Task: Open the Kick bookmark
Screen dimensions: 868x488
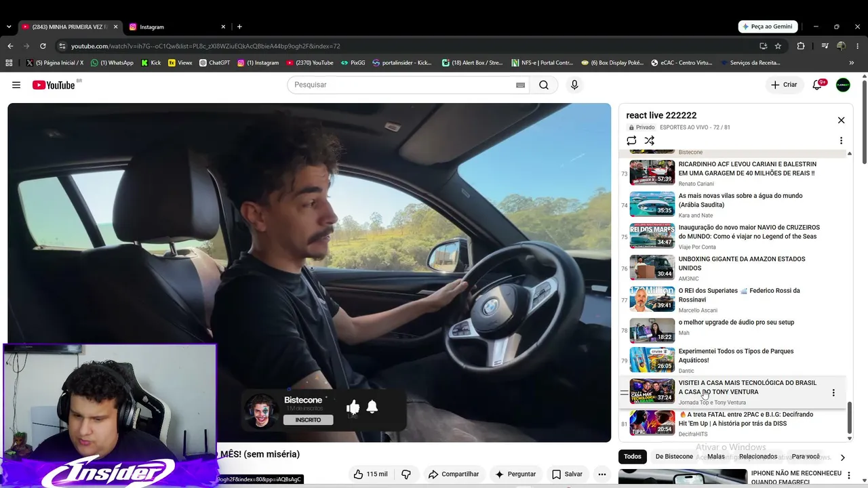Action: coord(151,63)
